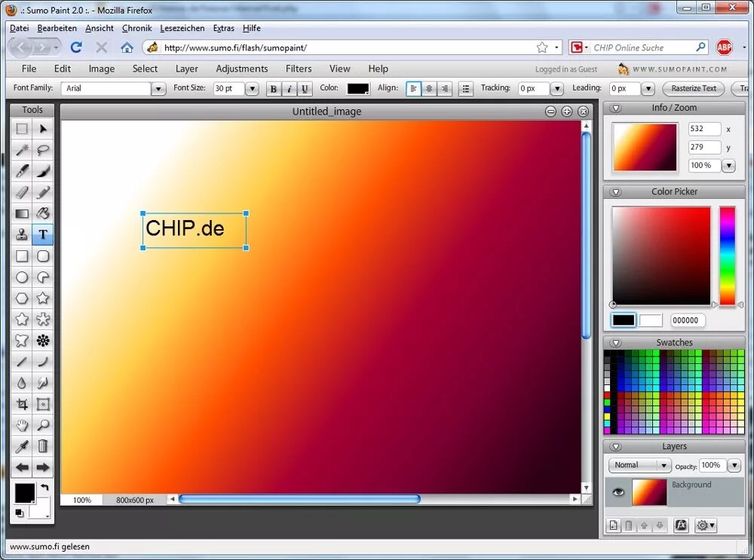Toggle bullet list formatting

click(x=465, y=88)
